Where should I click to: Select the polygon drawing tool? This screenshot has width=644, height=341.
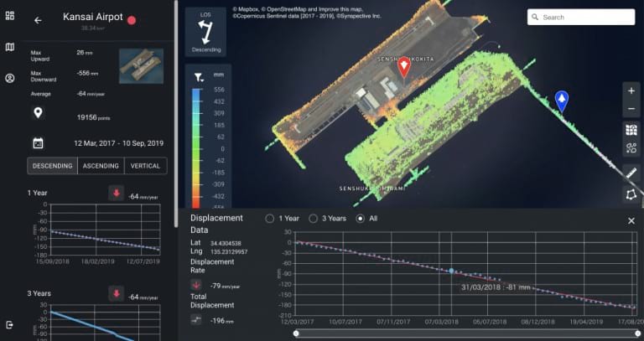[x=631, y=194]
